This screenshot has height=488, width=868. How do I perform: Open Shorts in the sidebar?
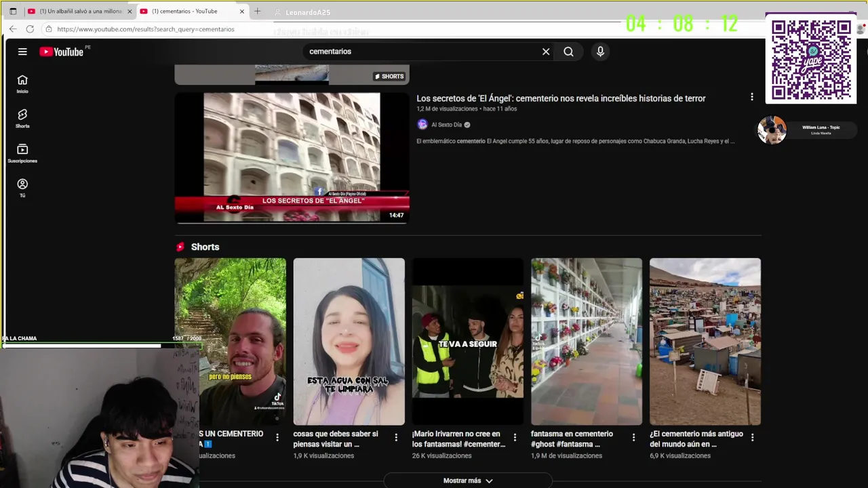tap(22, 119)
